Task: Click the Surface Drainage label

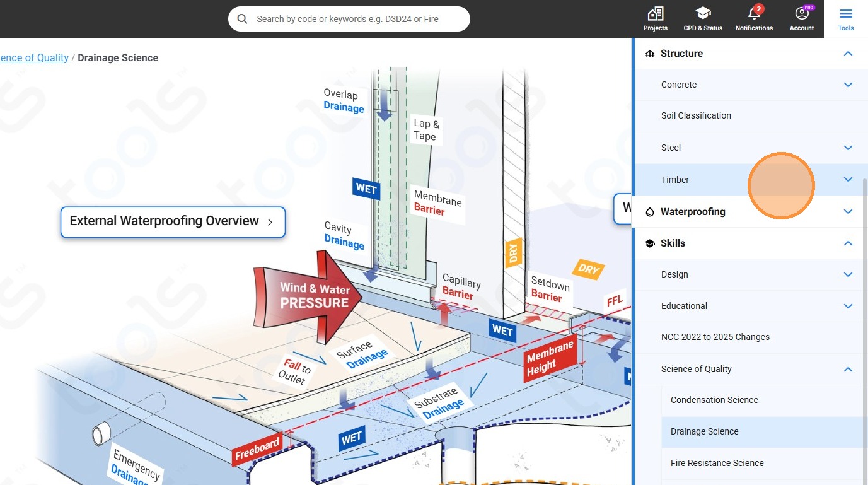Action: click(361, 354)
